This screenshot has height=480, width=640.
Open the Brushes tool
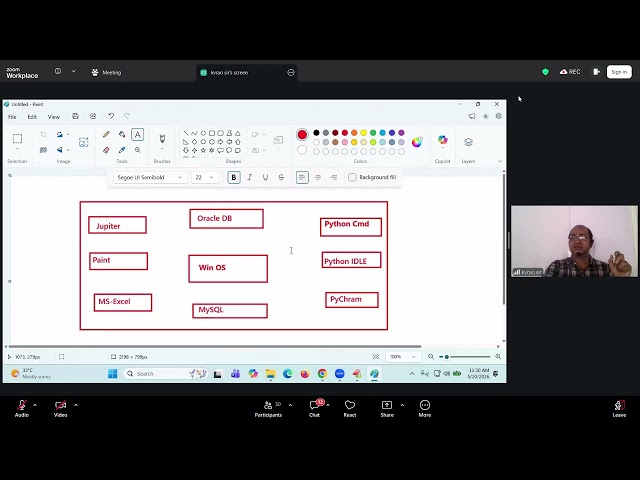(162, 139)
